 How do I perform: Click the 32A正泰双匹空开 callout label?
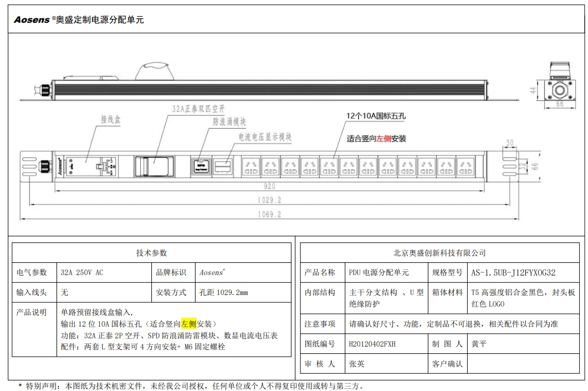(x=198, y=109)
